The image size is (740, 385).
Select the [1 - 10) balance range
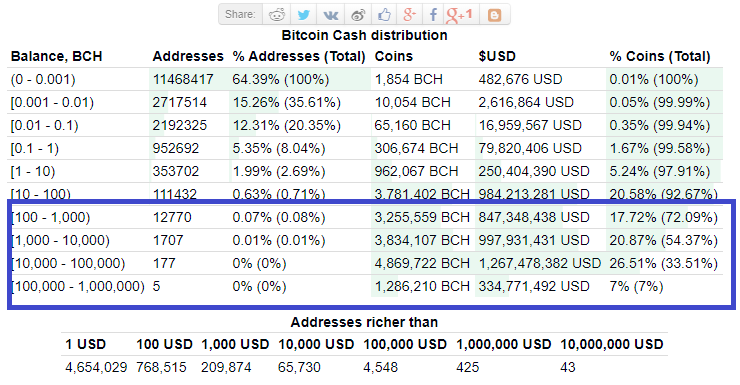[x=33, y=171]
